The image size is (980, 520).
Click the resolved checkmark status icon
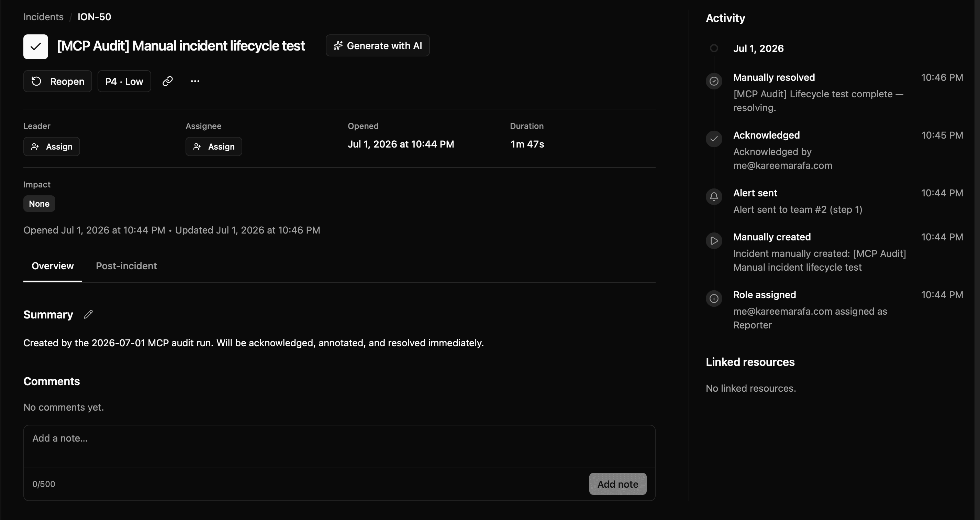(x=35, y=46)
